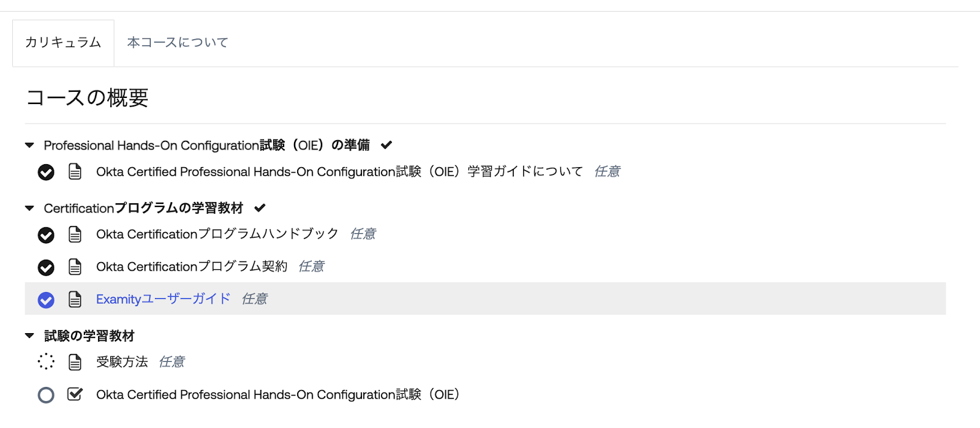The width and height of the screenshot is (980, 428).
Task: Toggle blue completion circle for Examityユーザーガイド
Action: (x=46, y=300)
